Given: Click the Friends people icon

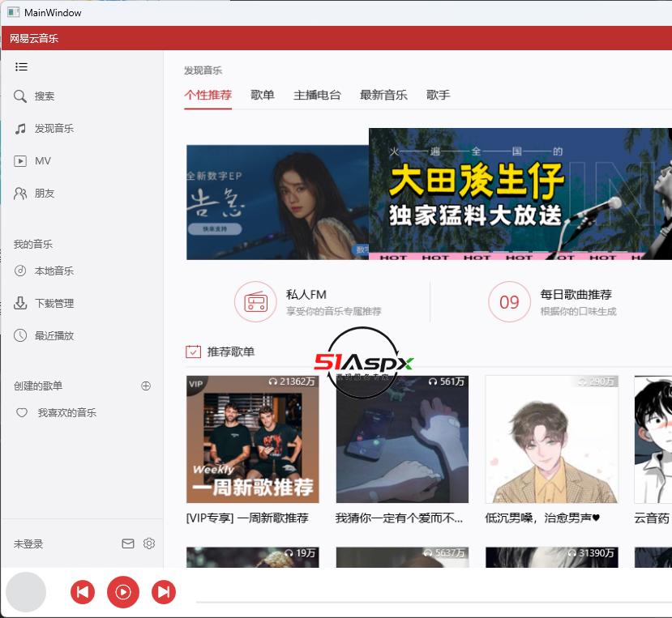Looking at the screenshot, I should pyautogui.click(x=20, y=194).
